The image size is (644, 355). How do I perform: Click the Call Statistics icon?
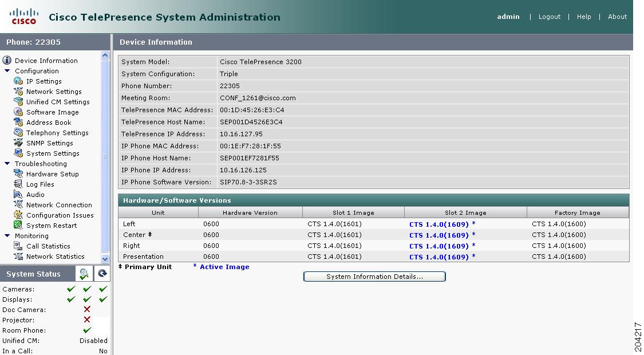[x=18, y=246]
